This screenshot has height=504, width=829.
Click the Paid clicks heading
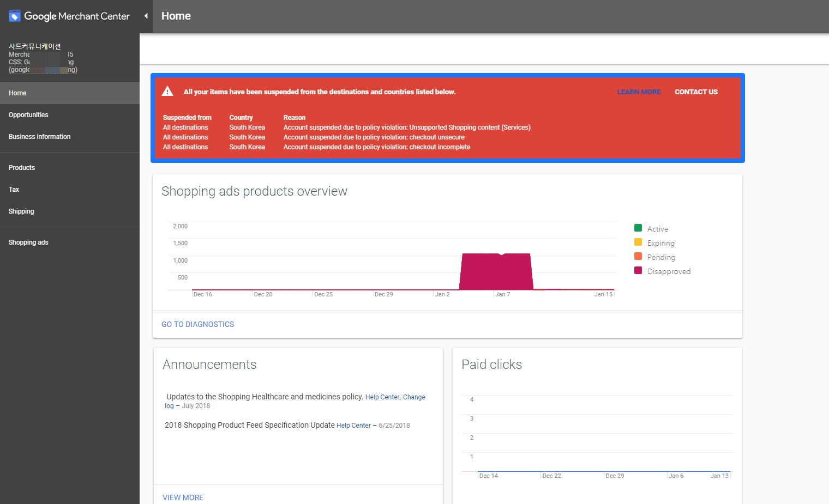click(x=491, y=365)
